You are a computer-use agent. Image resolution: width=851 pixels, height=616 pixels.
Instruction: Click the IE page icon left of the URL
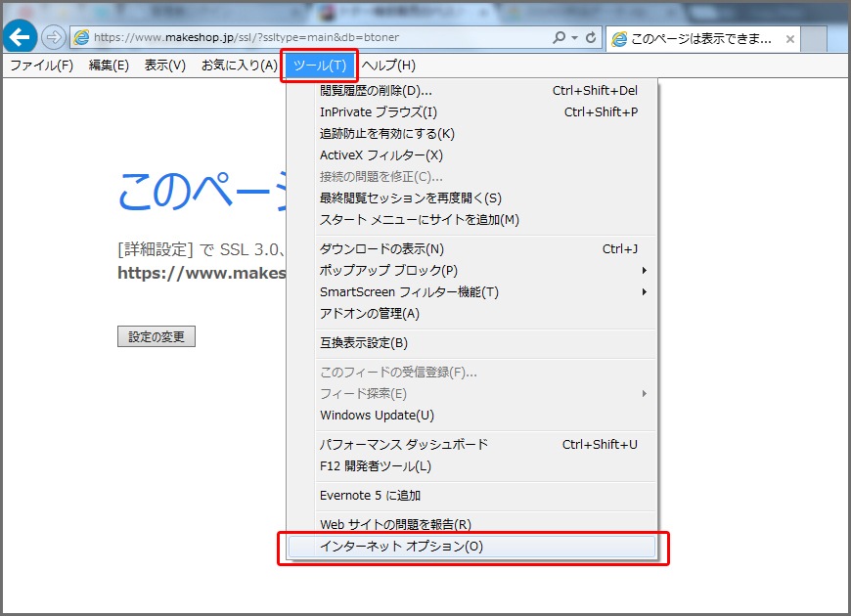(81, 38)
